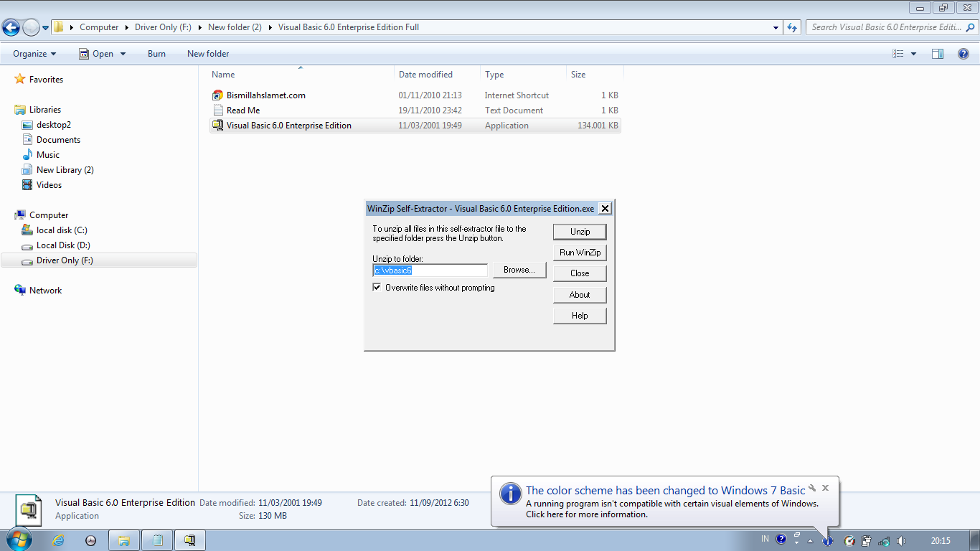Show the preview pane in Explorer
Image resolution: width=980 pixels, height=551 pixels.
tap(938, 53)
